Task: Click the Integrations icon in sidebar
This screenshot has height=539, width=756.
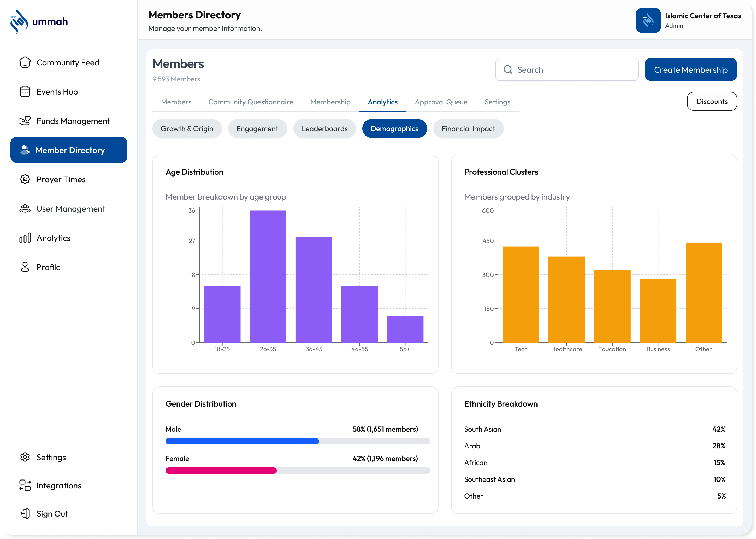Action: (25, 485)
